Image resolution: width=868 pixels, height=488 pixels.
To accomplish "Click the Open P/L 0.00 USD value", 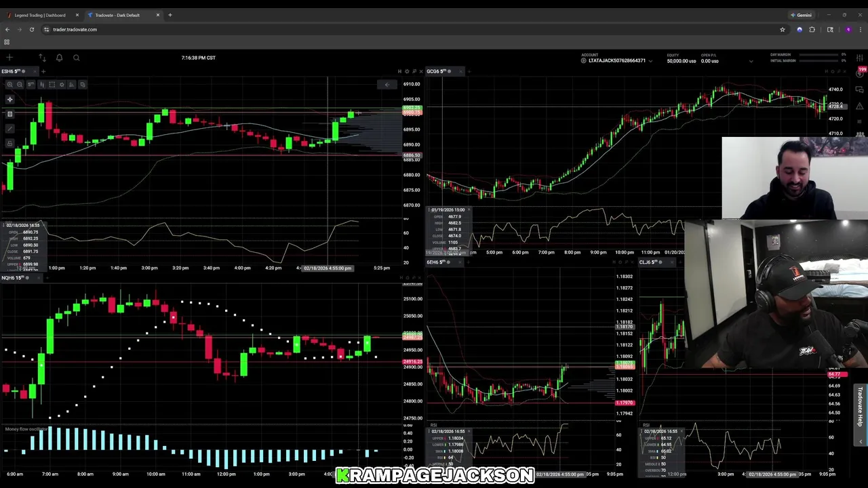I will (710, 61).
